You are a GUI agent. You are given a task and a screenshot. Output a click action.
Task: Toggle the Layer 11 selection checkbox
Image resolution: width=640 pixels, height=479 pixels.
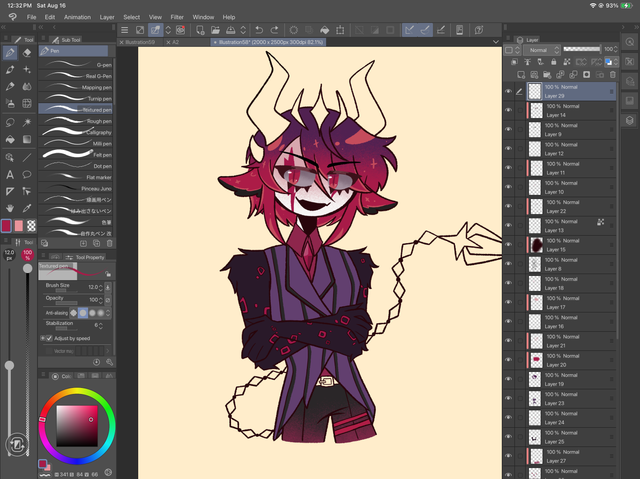tap(520, 168)
